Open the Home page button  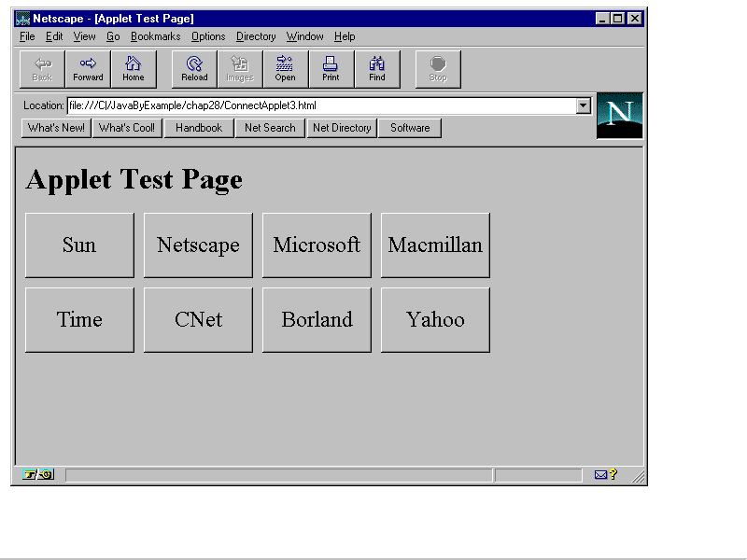(134, 69)
